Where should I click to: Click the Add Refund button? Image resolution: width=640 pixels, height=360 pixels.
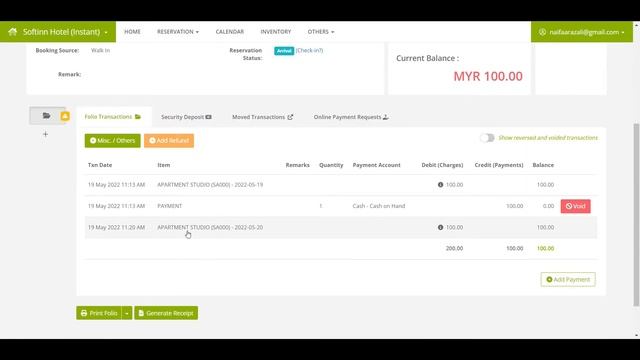[x=169, y=140]
